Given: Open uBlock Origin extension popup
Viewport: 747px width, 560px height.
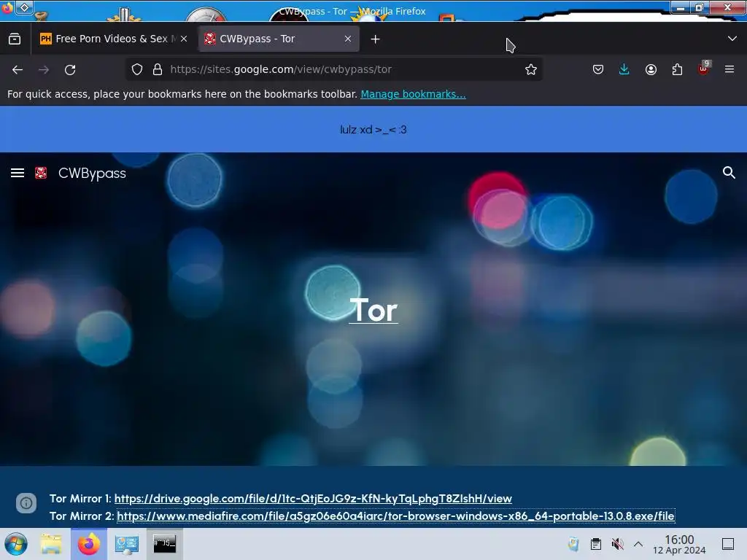Looking at the screenshot, I should tap(704, 69).
